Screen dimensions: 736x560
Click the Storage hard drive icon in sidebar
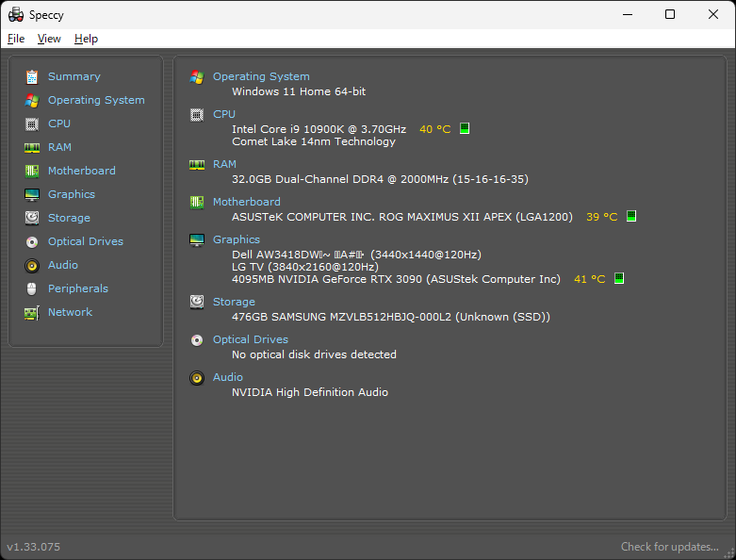(32, 218)
